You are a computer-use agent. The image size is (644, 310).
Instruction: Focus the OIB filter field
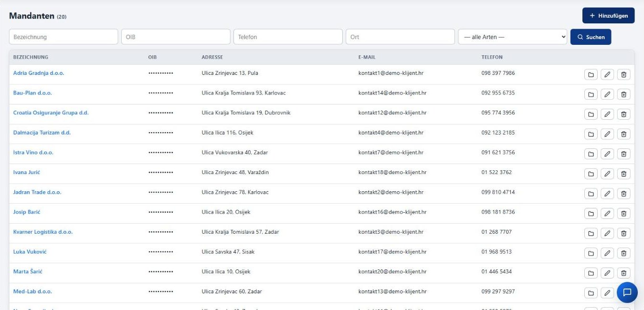(x=176, y=37)
